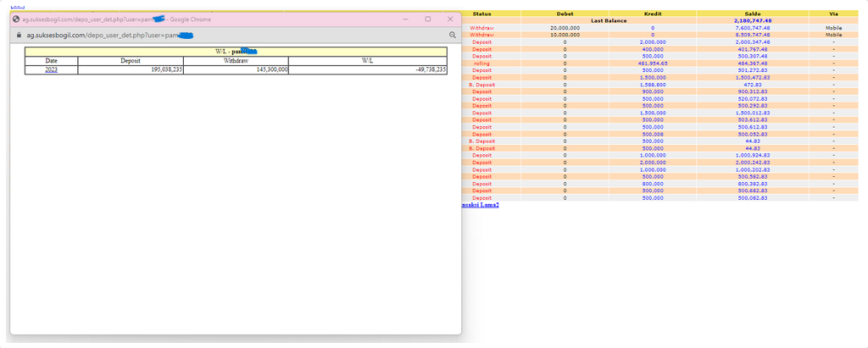Maximize the Google Chrome popup window

[428, 19]
